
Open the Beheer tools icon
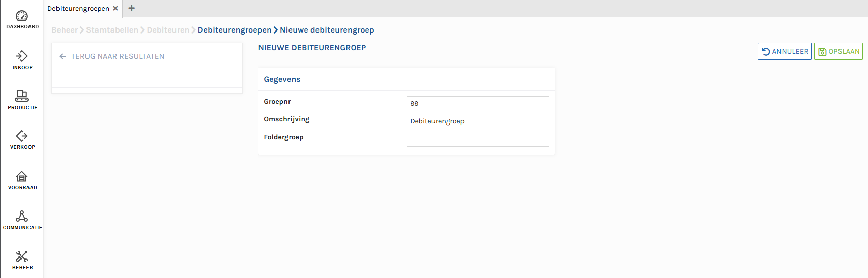click(22, 256)
